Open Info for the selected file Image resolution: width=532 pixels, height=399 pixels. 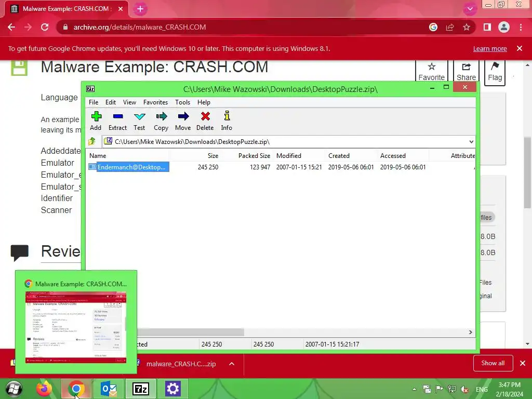227,121
